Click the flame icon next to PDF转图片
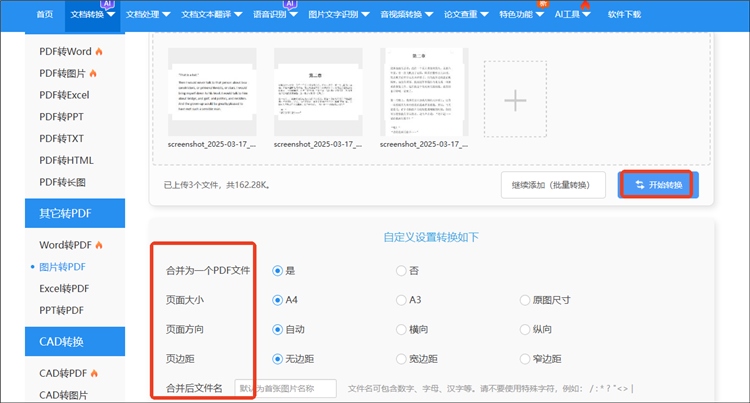The image size is (750, 403). (93, 73)
